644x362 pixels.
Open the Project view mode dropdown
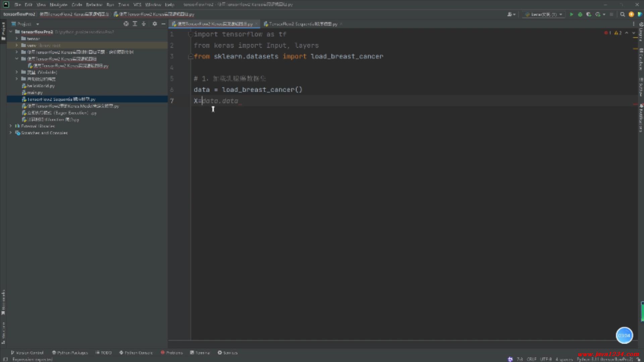38,24
